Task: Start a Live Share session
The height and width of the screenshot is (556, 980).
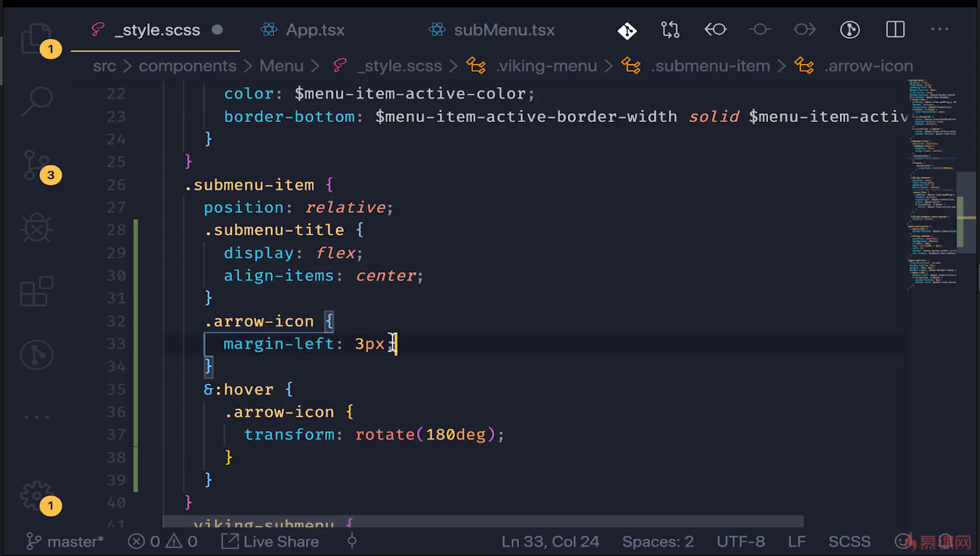Action: (271, 541)
